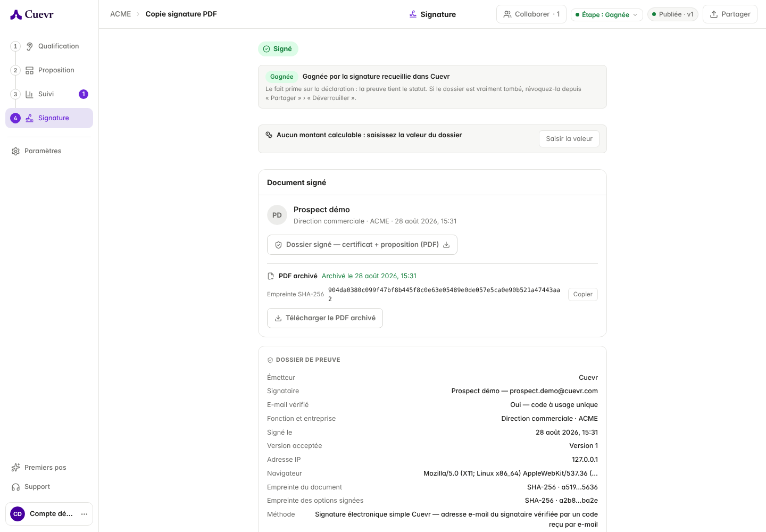Screen dimensions: 766x532
Task: Click the PDF archivé file icon
Action: [x=271, y=276]
